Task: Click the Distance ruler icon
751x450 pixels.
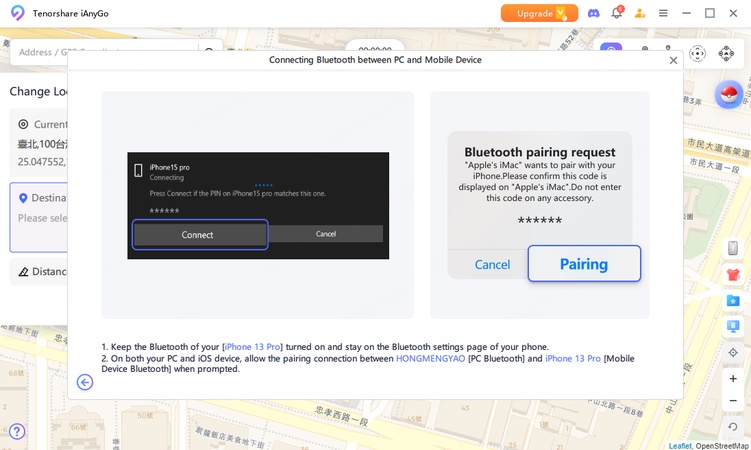Action: [x=23, y=272]
